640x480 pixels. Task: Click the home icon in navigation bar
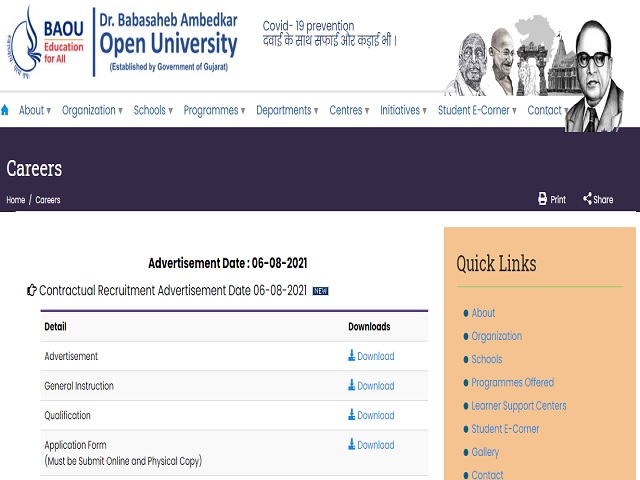[5, 110]
